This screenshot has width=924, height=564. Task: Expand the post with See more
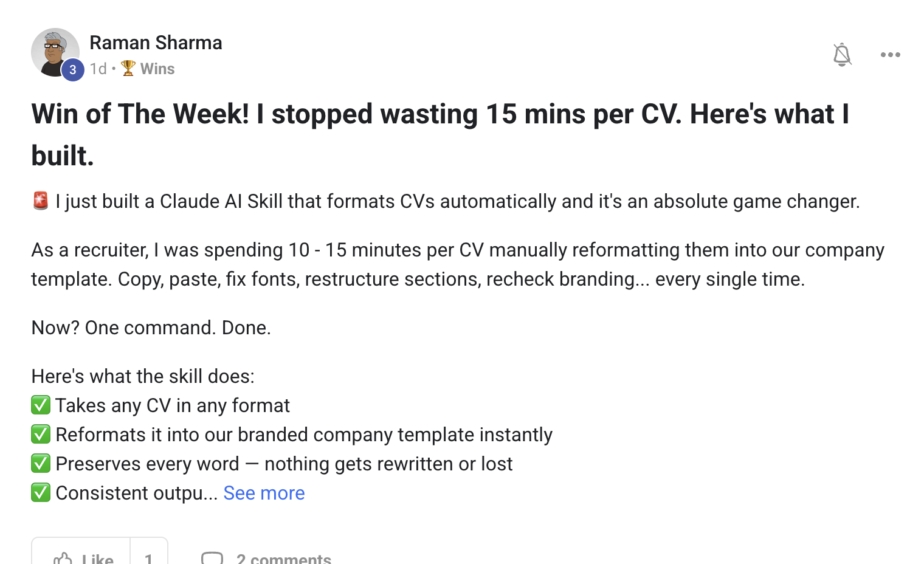coord(264,493)
